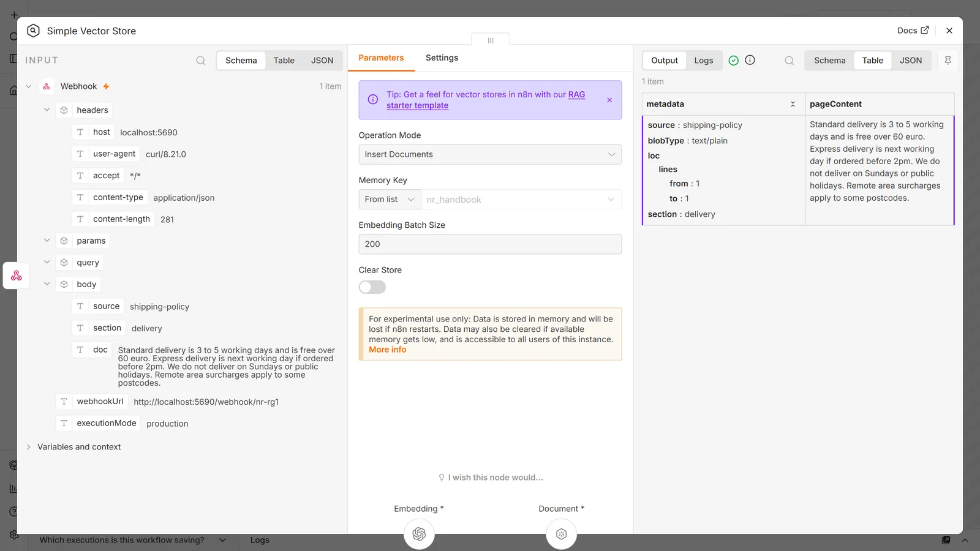
Task: Switch input view to Table
Action: (x=284, y=61)
